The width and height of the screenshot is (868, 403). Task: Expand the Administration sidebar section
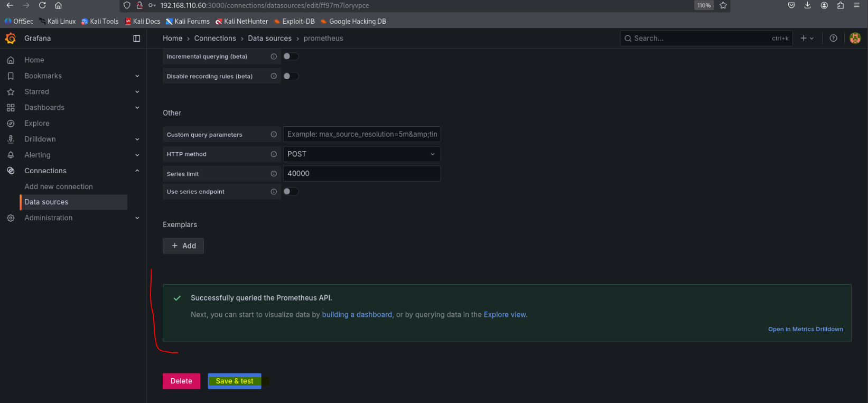(x=137, y=218)
